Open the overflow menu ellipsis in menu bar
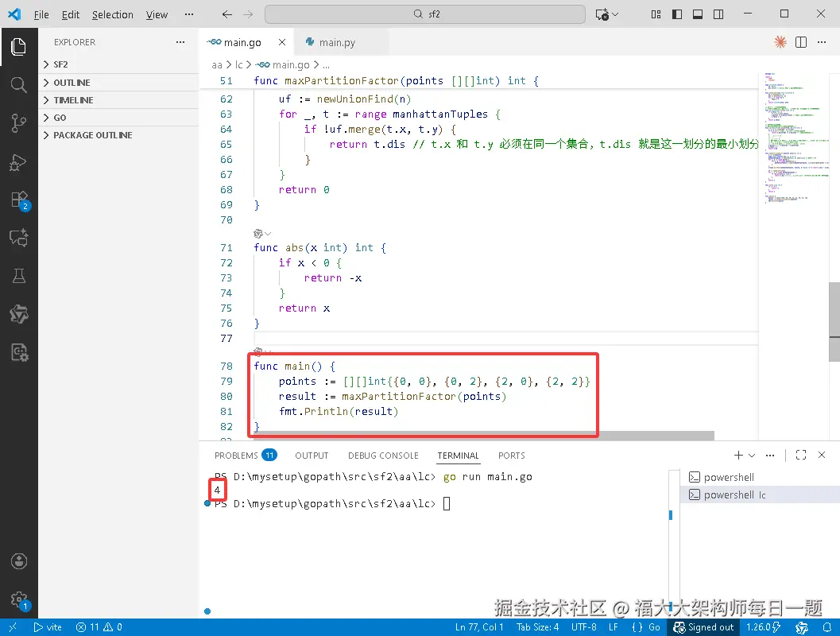 point(188,14)
